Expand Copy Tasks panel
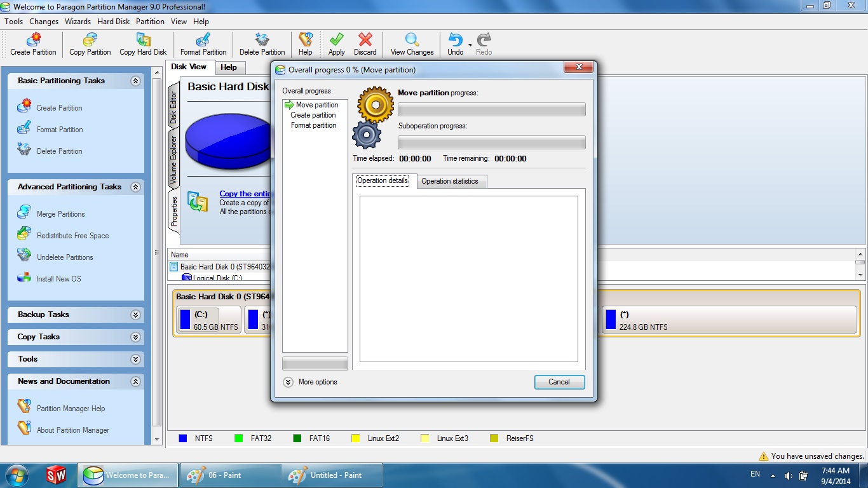868x488 pixels. [135, 337]
